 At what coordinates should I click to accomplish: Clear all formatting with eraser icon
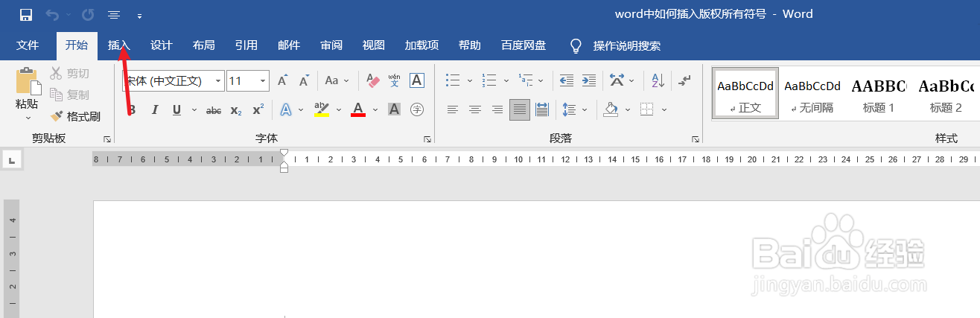[x=373, y=80]
